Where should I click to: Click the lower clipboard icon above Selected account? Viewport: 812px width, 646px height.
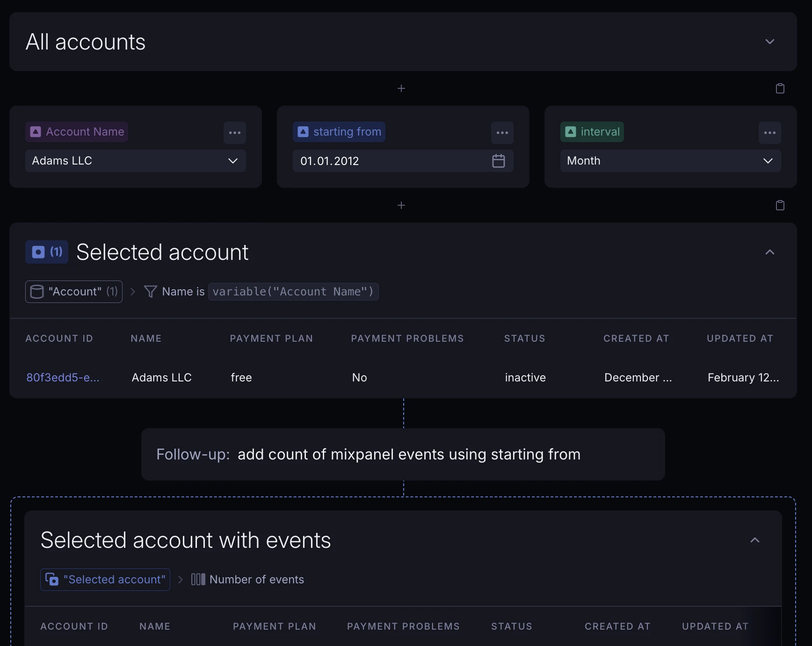[780, 205]
